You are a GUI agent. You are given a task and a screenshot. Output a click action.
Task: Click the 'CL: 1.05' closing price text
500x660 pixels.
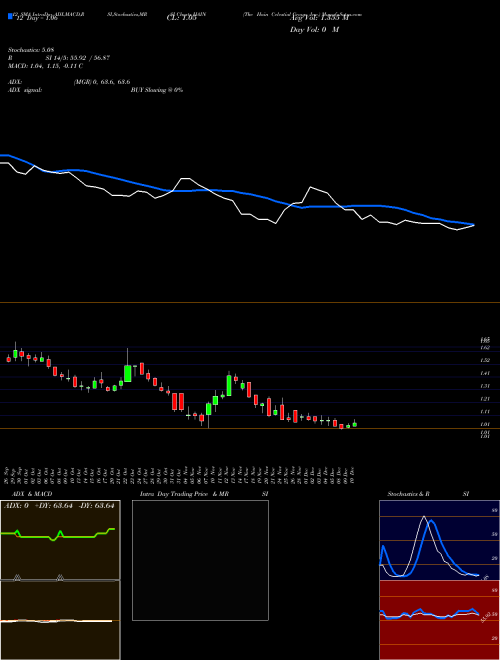(x=182, y=18)
